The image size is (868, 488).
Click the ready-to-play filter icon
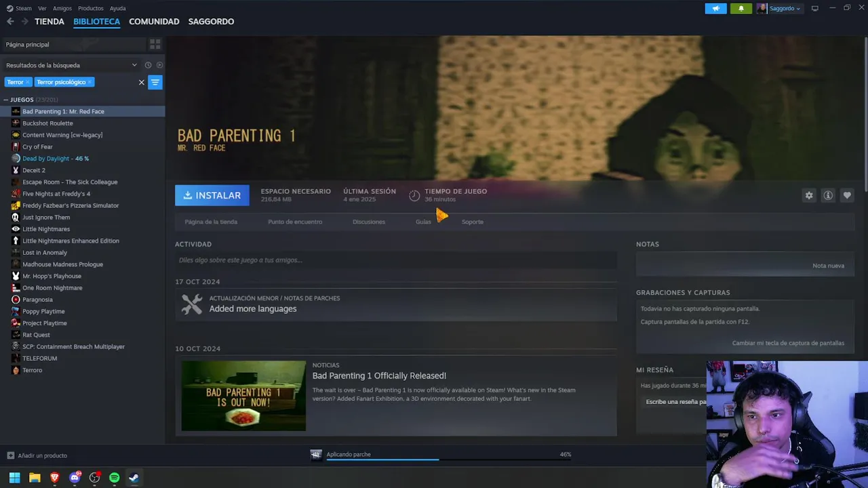click(159, 65)
